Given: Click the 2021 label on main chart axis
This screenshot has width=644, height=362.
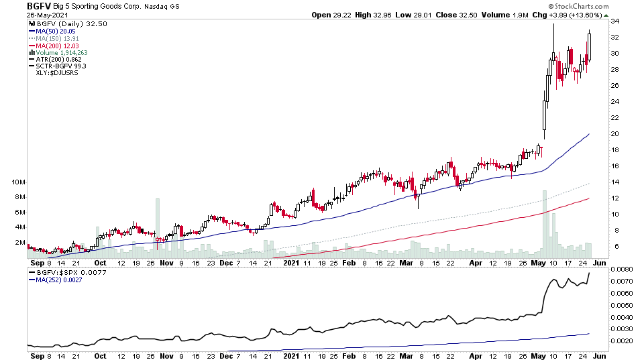Looking at the screenshot, I should [x=291, y=263].
